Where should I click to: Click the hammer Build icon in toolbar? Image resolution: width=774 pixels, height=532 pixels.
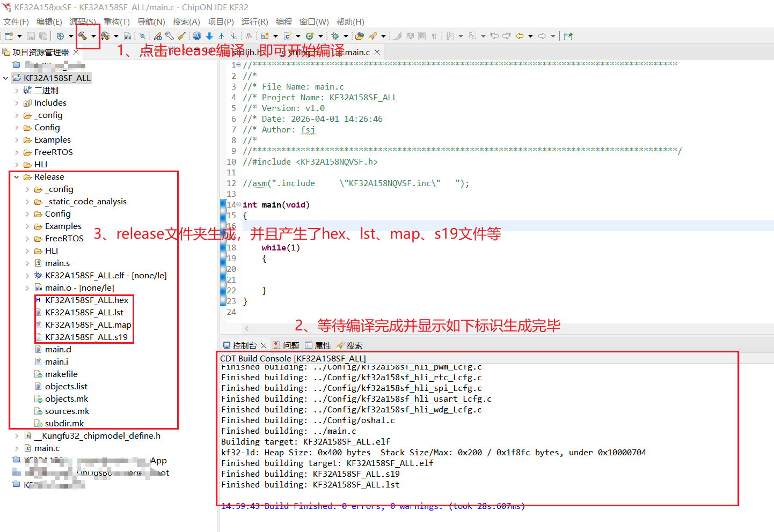pyautogui.click(x=83, y=36)
